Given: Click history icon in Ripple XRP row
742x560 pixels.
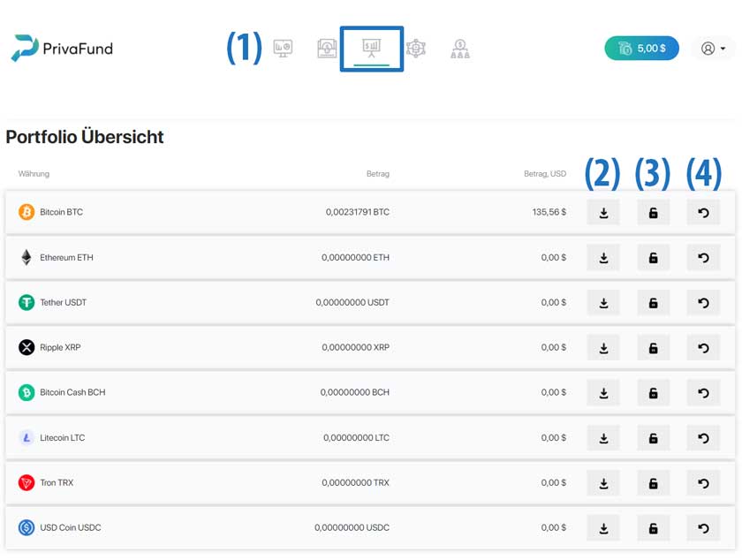Looking at the screenshot, I should (x=703, y=348).
